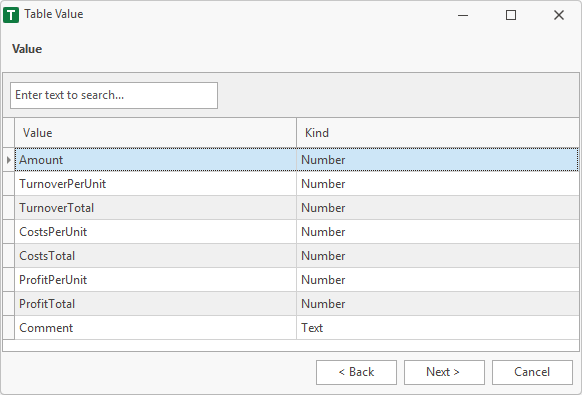This screenshot has width=582, height=395.
Task: Click the Text kind cell for Comment
Action: pos(438,328)
